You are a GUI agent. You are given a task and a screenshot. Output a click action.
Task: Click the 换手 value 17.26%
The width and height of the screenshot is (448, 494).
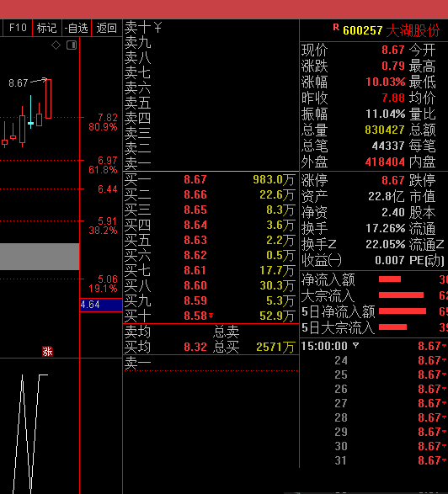(x=385, y=228)
